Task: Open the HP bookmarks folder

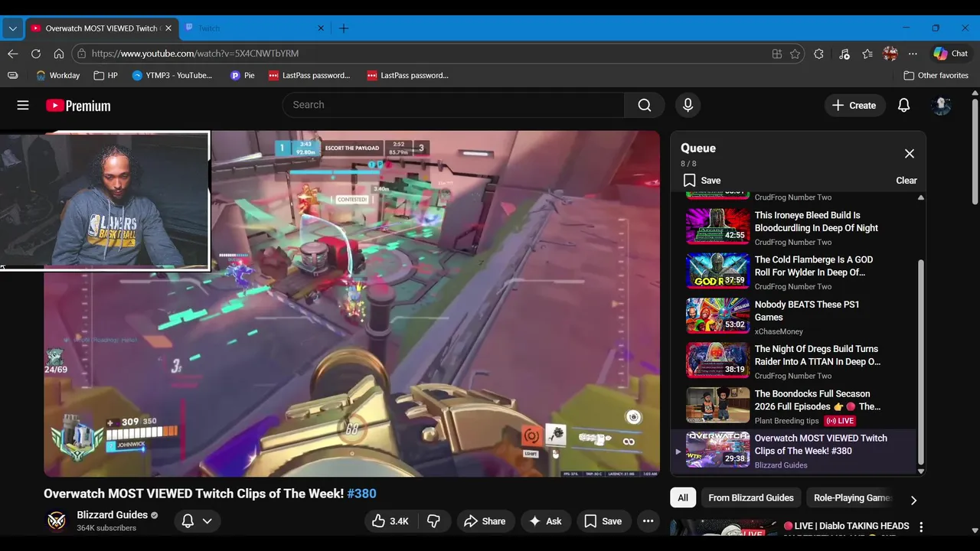Action: (x=106, y=76)
